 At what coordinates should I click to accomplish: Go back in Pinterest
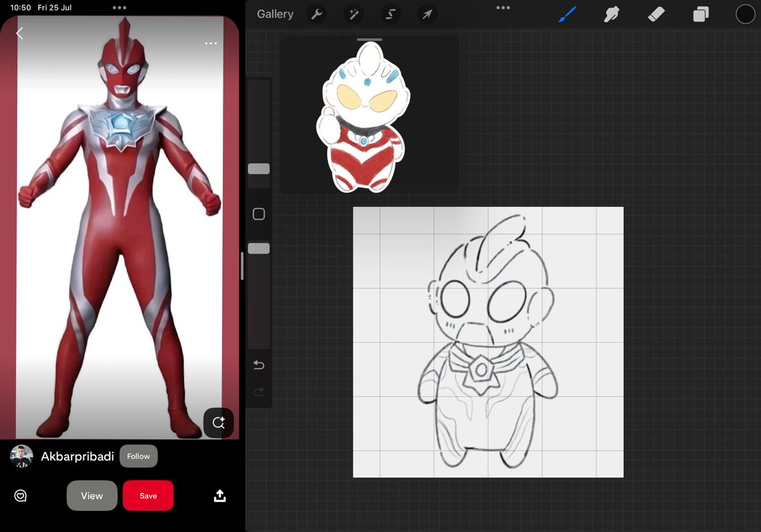[20, 33]
